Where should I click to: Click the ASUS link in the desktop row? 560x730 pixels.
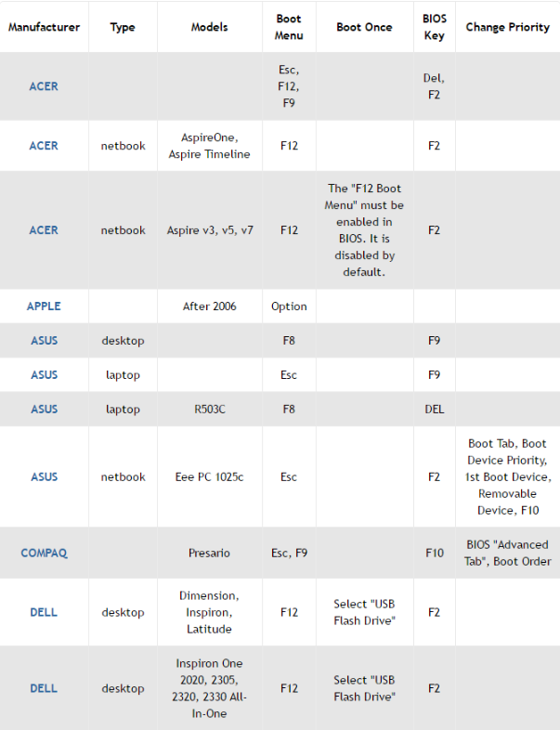pos(45,341)
